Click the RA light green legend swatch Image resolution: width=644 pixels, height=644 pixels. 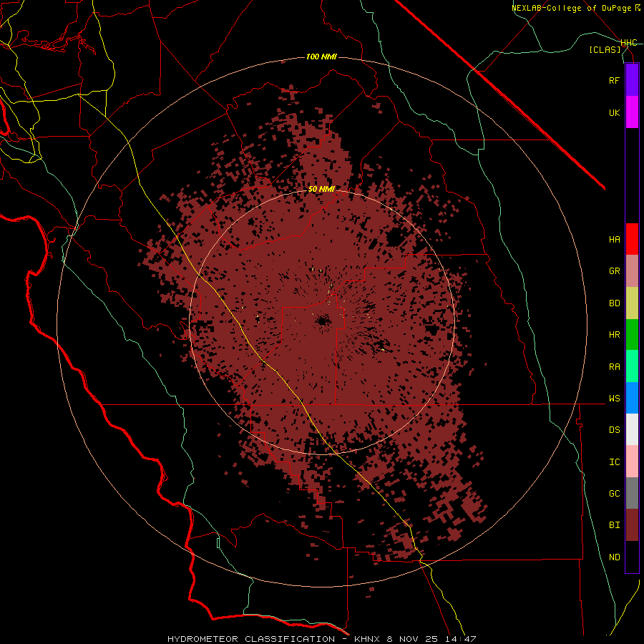(x=632, y=366)
